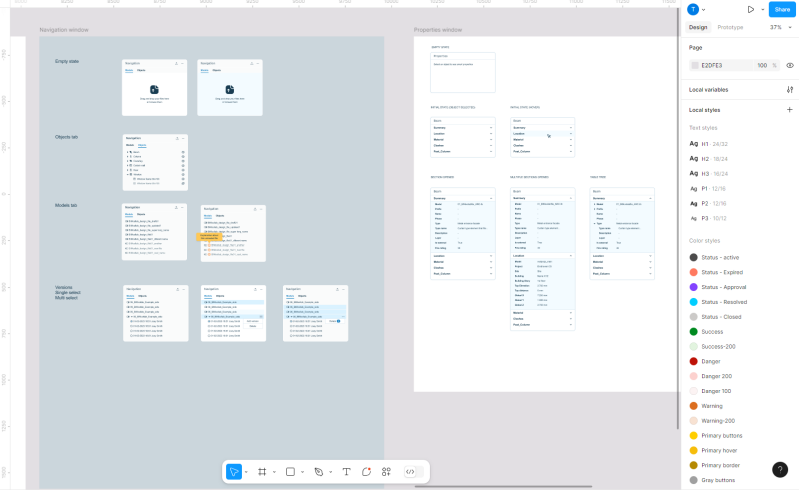Screen dimensions: 799x490
Task: Open Frame tool options dropdown arrow
Action: coord(274,472)
